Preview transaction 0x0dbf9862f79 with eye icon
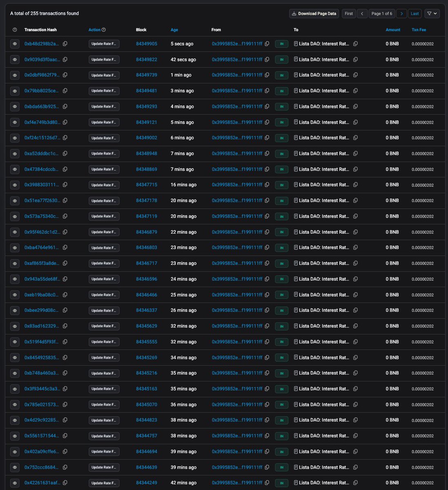The width and height of the screenshot is (448, 490). pos(15,75)
